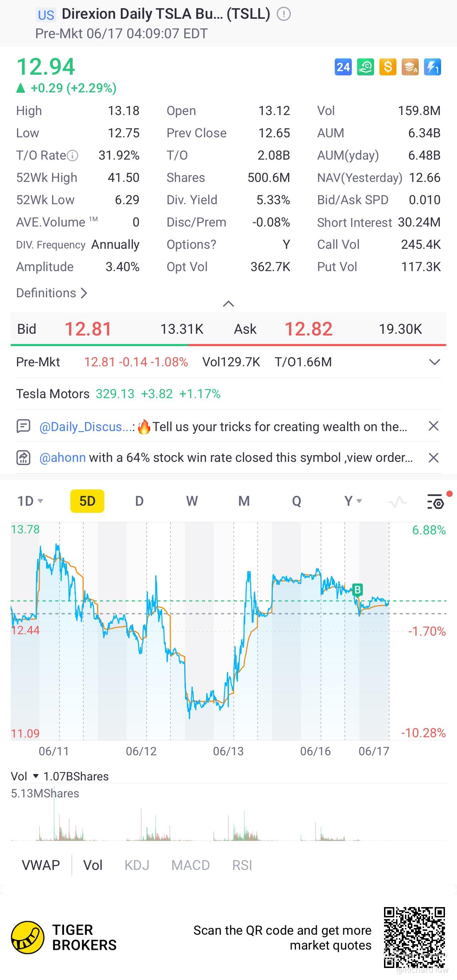Tap the green hand-and-coin badge

pyautogui.click(x=365, y=67)
